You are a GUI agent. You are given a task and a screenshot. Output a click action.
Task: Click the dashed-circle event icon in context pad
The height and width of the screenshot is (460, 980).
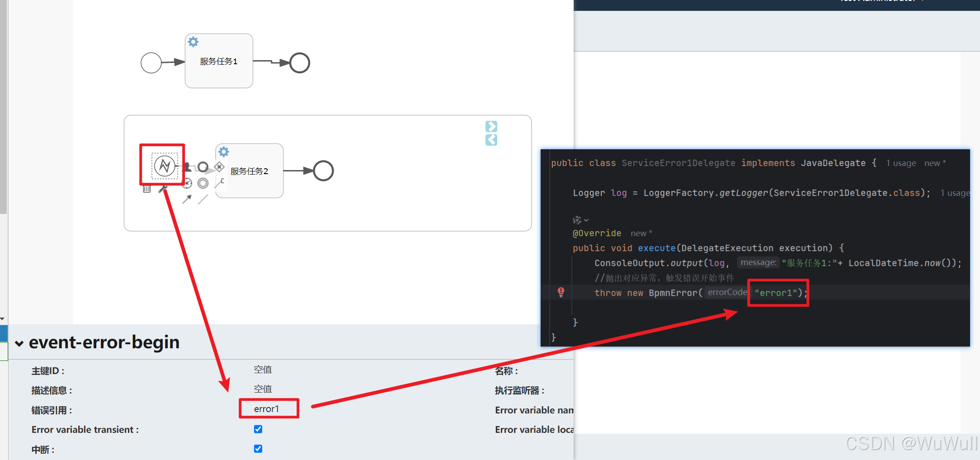point(187,183)
